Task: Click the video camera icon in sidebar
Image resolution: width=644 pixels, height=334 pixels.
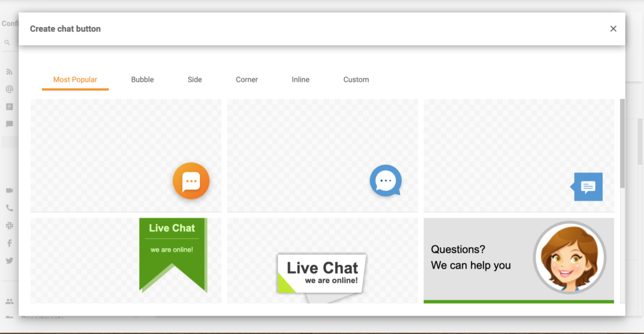Action: click(x=9, y=191)
